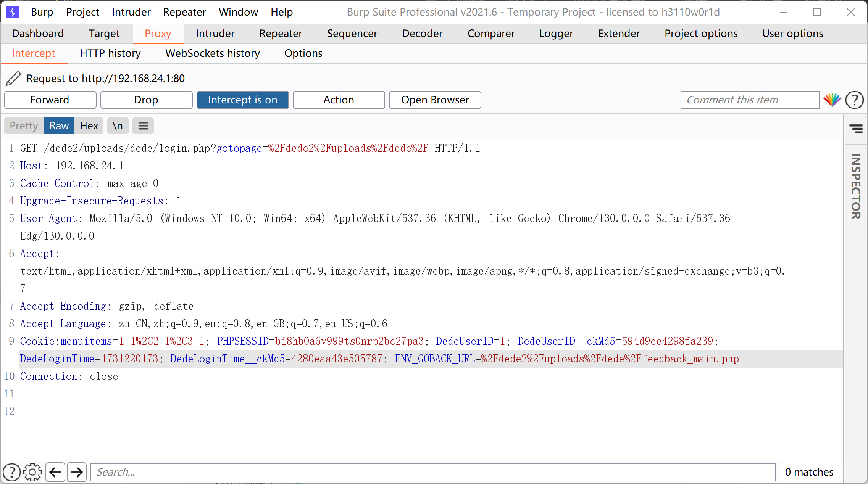Select the Intercept sub-tab
This screenshot has width=868, height=484.
34,53
